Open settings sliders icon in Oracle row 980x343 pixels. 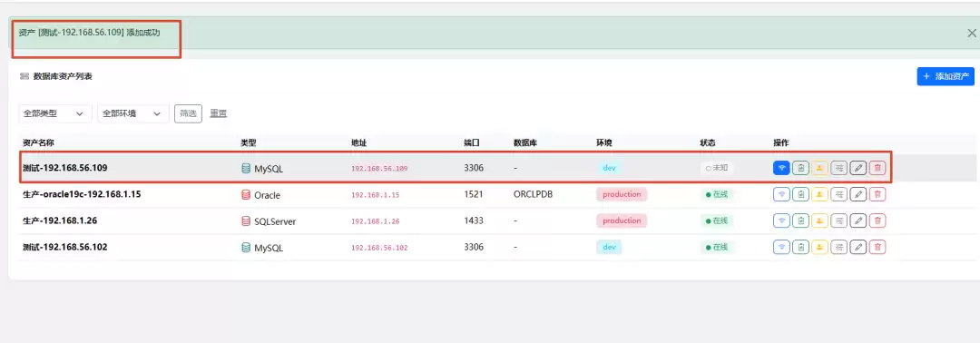coord(839,194)
